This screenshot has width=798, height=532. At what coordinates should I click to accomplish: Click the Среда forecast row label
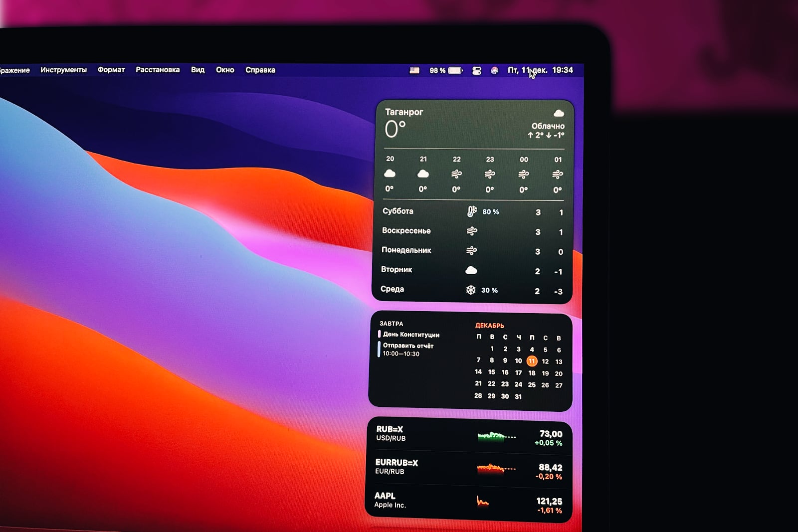point(392,289)
